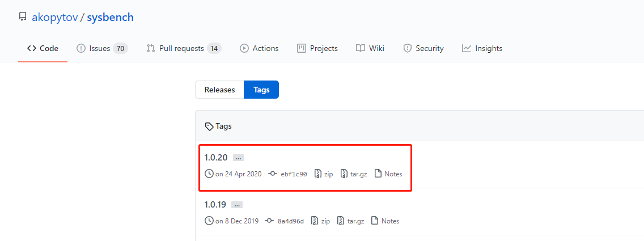Open the Actions tab
The image size is (644, 241).
[x=259, y=48]
